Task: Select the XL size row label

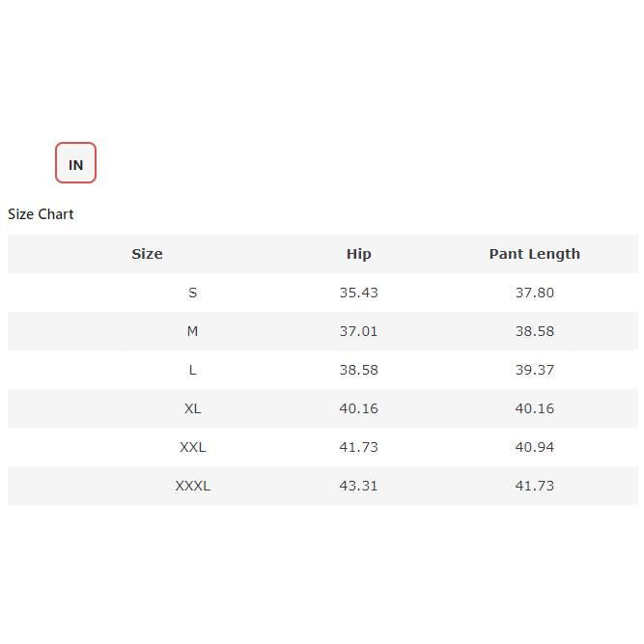Action: (x=192, y=408)
